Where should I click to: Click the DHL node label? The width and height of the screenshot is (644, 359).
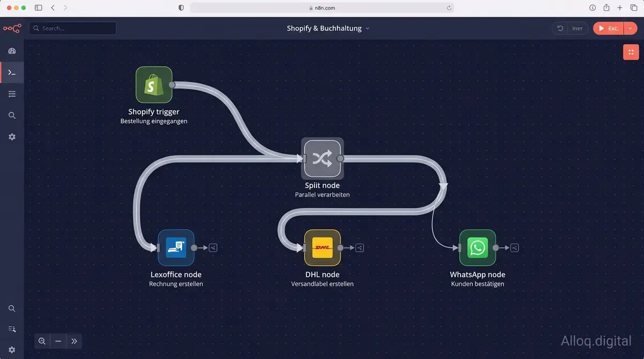(323, 275)
